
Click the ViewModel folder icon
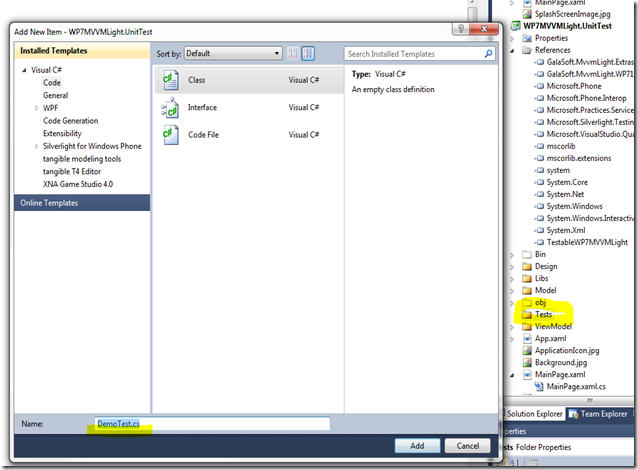527,326
